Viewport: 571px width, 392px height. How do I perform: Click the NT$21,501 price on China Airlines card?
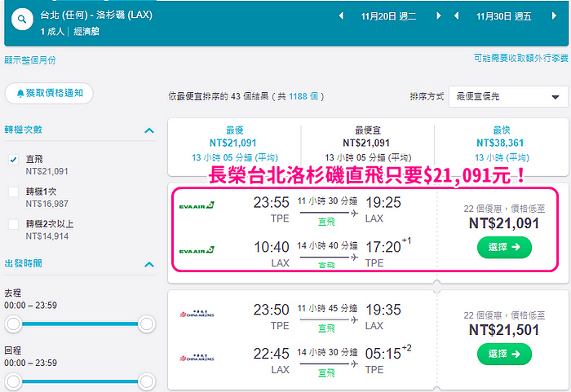pos(504,330)
